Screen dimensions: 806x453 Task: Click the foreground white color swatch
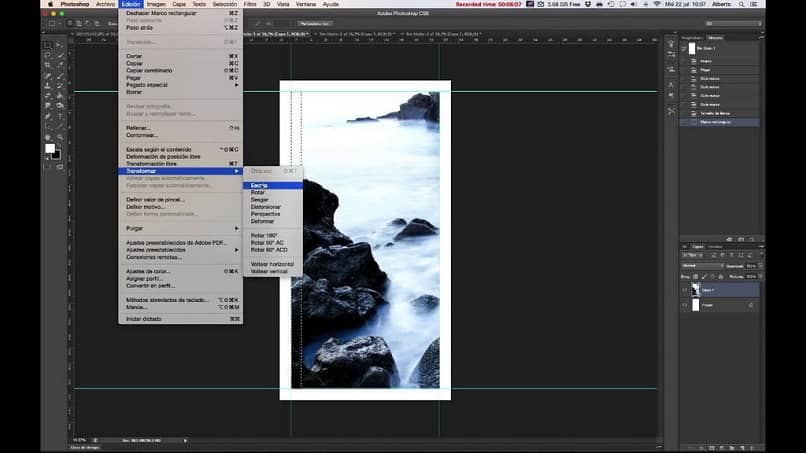tap(49, 148)
